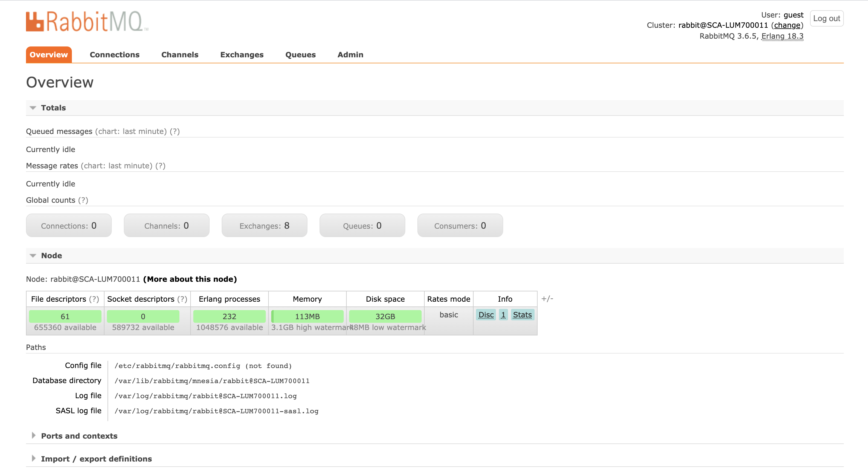Expand Import / export definitions
The height and width of the screenshot is (476, 868).
(96, 459)
